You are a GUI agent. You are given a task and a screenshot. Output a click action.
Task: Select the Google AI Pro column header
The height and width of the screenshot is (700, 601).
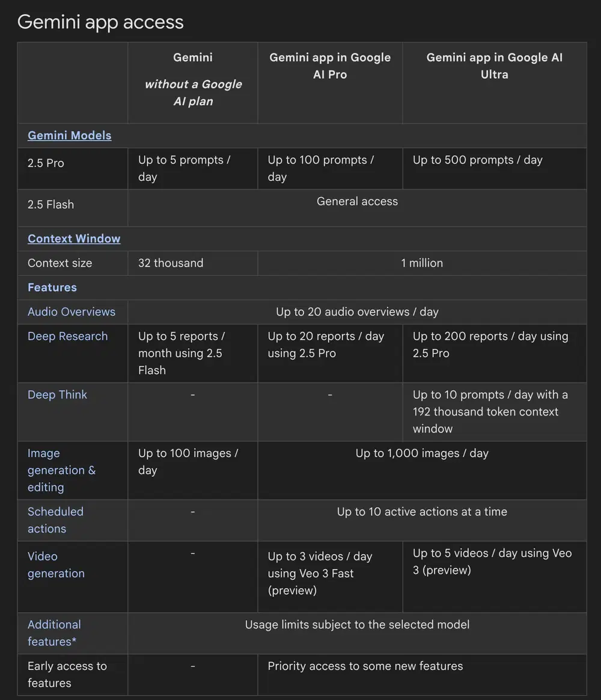point(330,66)
